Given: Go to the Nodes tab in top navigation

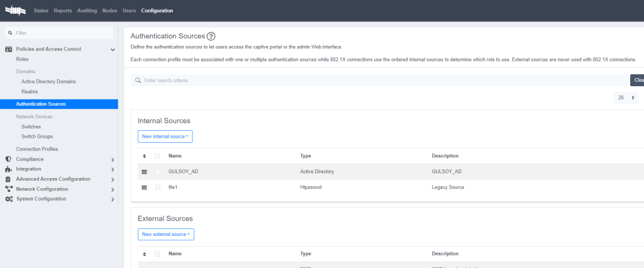Looking at the screenshot, I should 109,11.
